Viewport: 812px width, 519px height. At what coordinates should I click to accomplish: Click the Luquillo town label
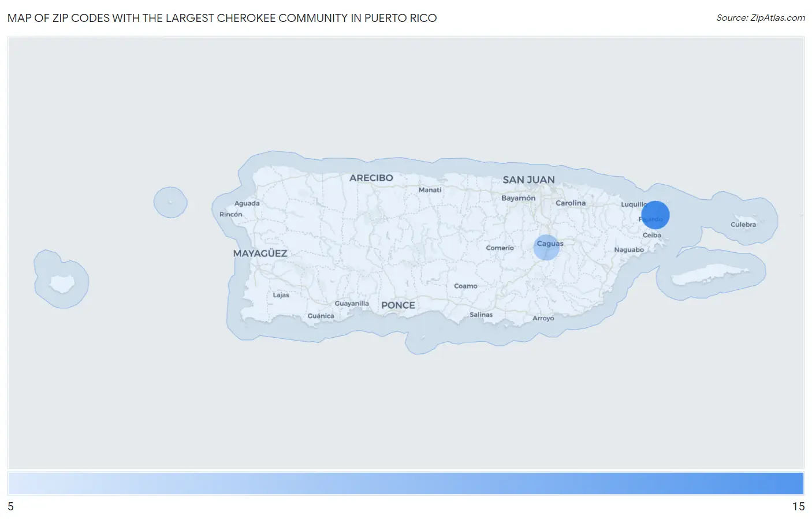coord(634,204)
